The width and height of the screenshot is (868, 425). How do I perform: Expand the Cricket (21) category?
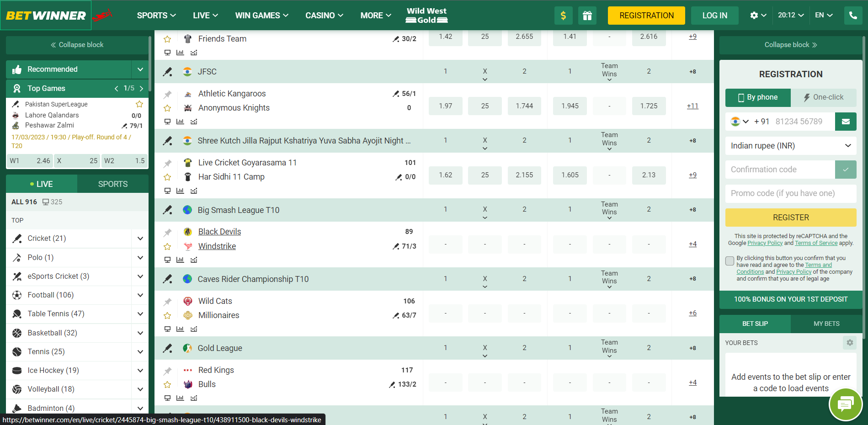tap(140, 239)
